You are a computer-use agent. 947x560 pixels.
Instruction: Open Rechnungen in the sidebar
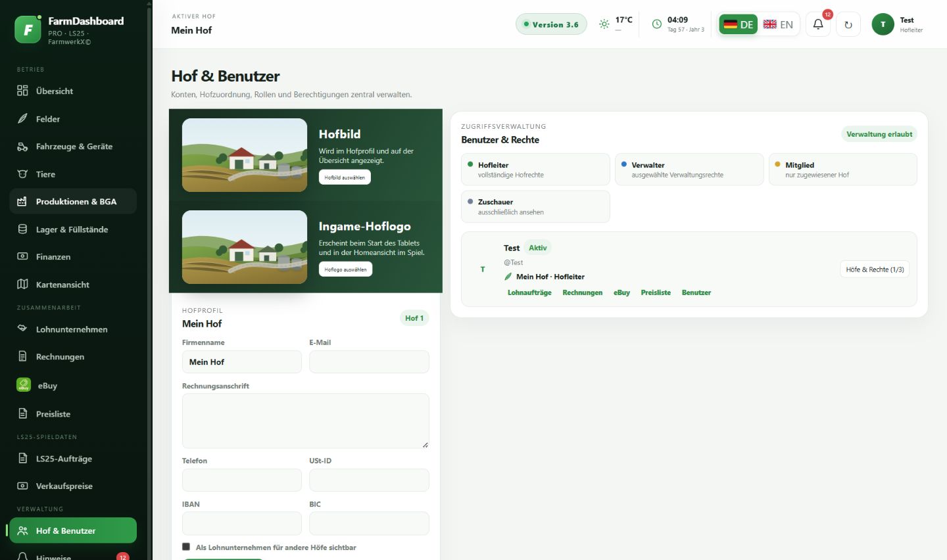[x=73, y=357]
